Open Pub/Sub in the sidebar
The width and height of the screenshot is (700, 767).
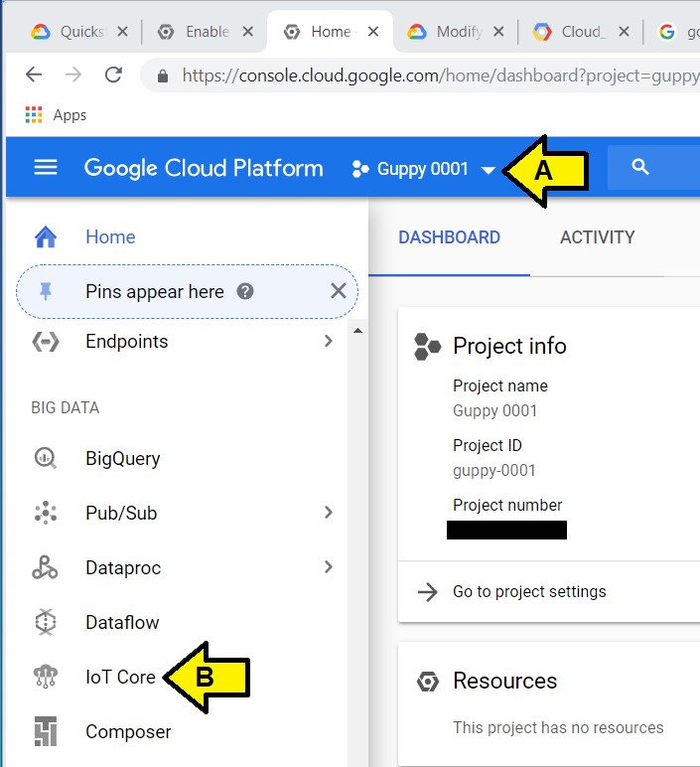(121, 513)
